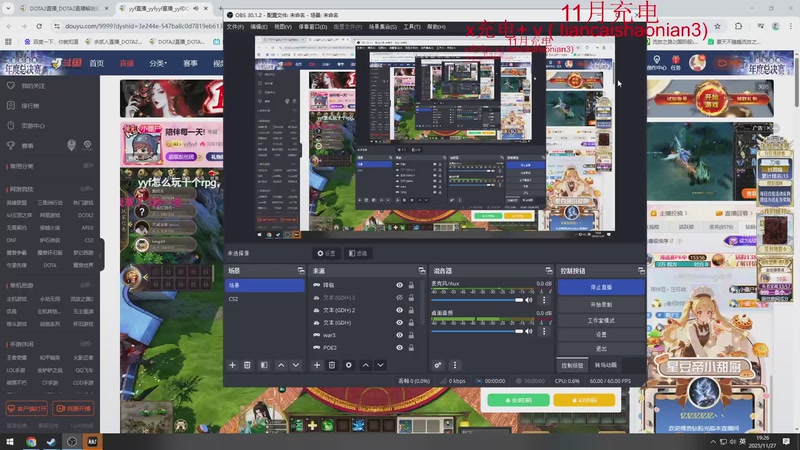Image resolution: width=800 pixels, height=450 pixels.
Task: Open advanced audio properties gear in mixer
Action: coord(438,365)
